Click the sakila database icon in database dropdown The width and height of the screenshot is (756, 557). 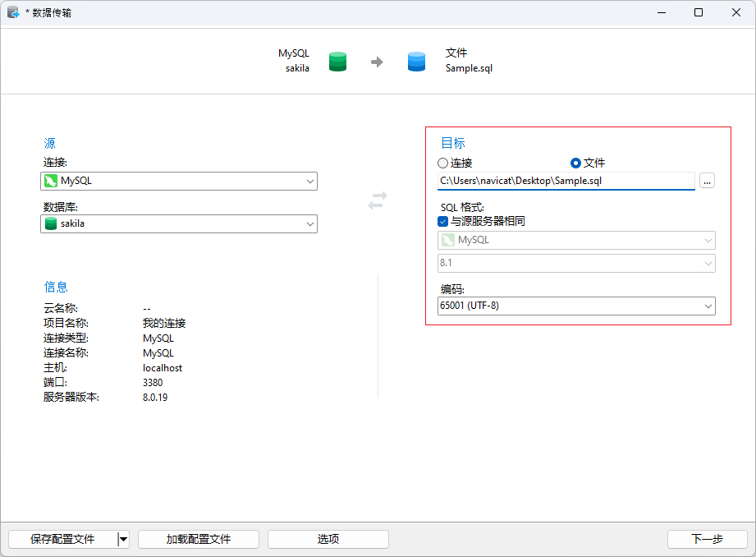coord(51,223)
